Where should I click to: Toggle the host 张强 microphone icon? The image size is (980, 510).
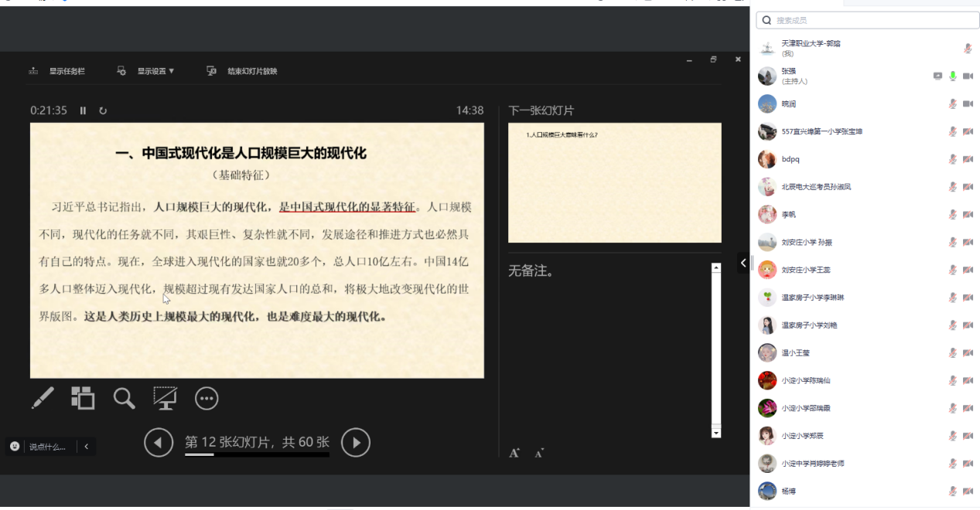click(953, 76)
